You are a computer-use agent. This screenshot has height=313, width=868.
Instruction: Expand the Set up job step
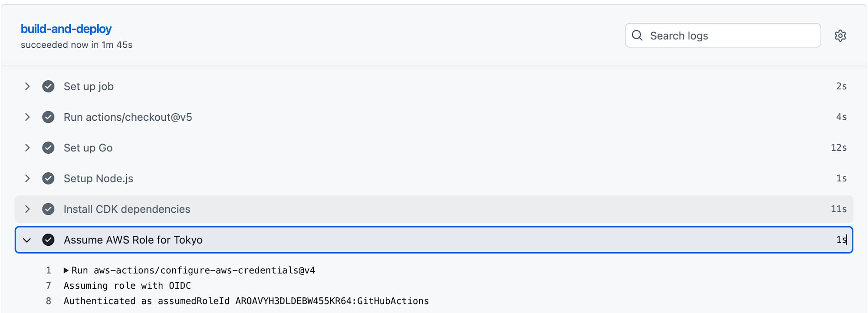(x=27, y=86)
